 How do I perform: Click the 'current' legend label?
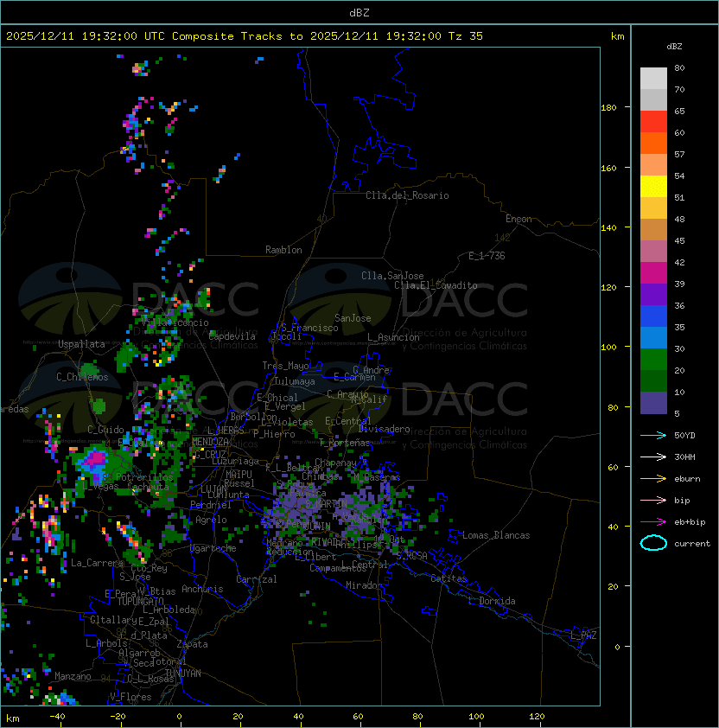pyautogui.click(x=692, y=544)
